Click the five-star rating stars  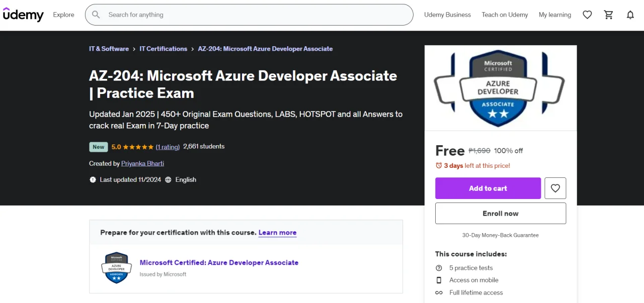138,147
